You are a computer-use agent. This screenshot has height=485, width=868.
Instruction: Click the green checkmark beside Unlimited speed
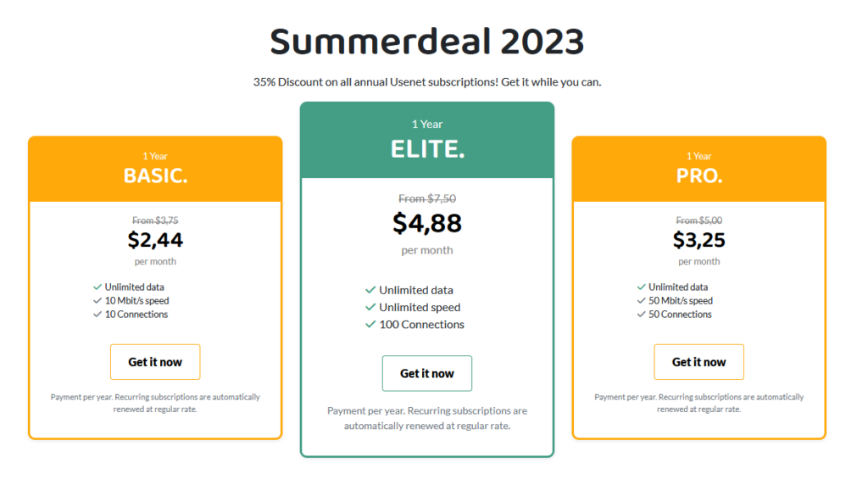tap(370, 307)
